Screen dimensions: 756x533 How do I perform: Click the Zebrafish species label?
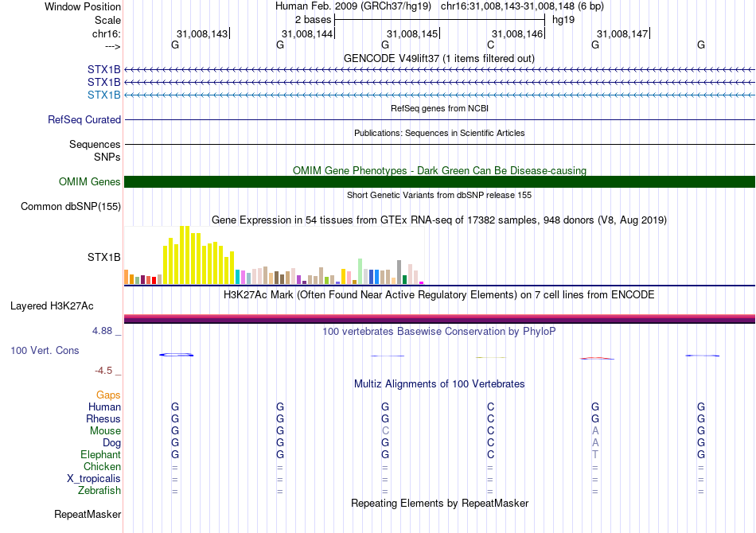[x=99, y=491]
